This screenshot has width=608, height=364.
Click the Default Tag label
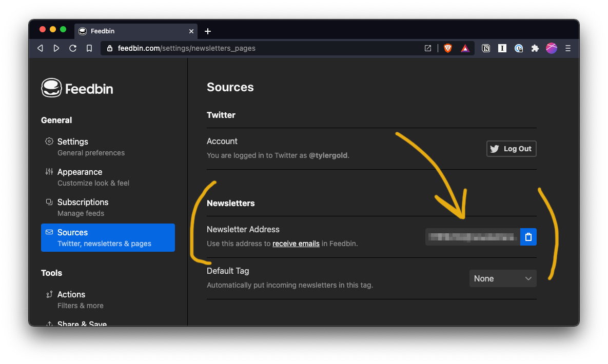tap(228, 271)
